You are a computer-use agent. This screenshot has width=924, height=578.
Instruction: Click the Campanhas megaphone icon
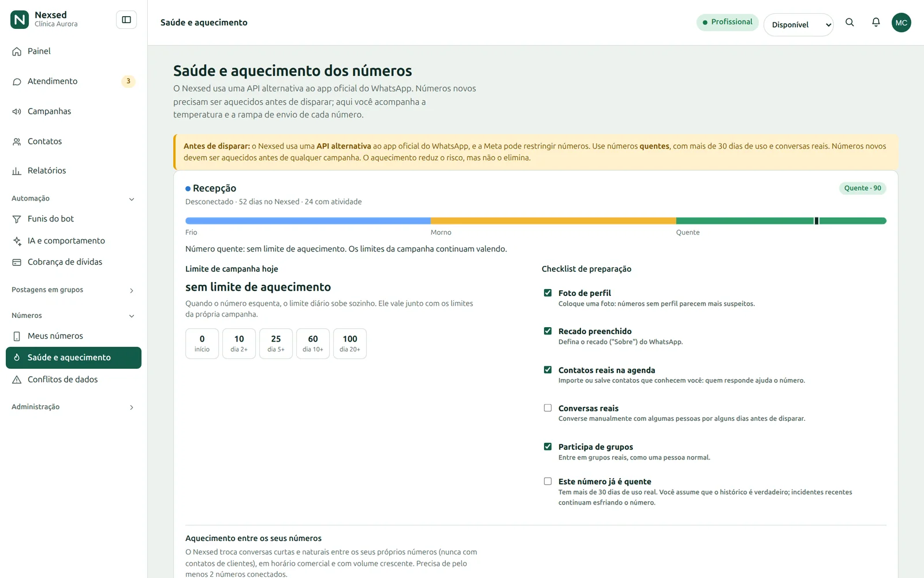coord(17,112)
